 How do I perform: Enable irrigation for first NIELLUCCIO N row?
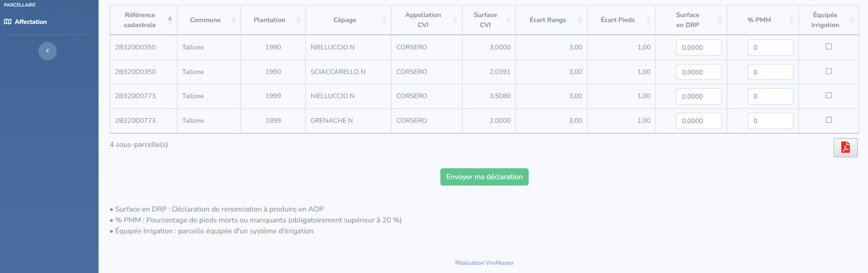(829, 47)
